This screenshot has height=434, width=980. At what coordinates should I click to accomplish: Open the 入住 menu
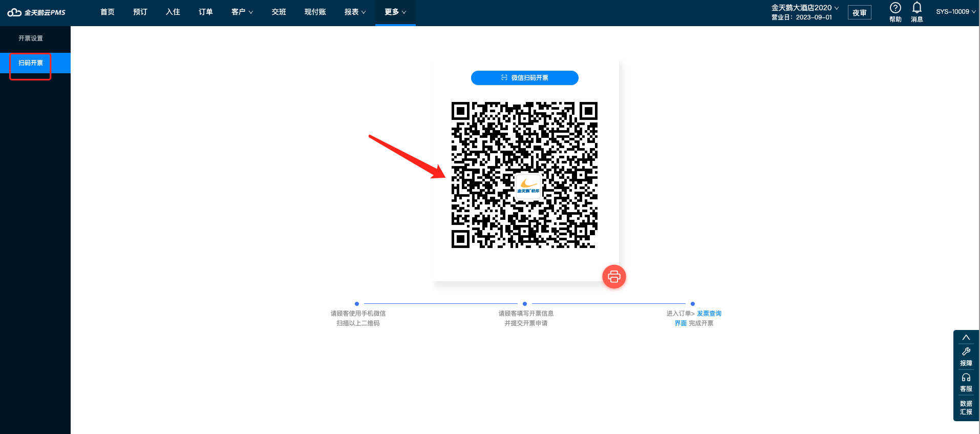point(173,12)
